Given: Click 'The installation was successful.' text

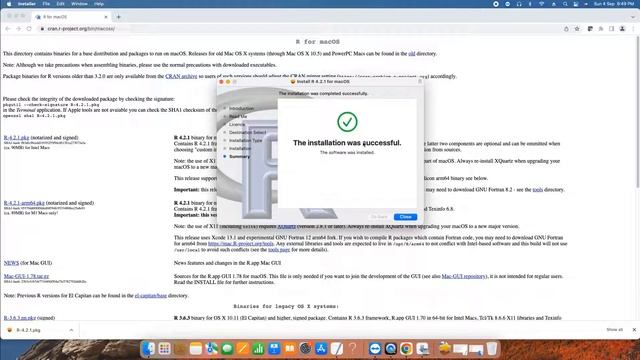Looking at the screenshot, I should (347, 143).
